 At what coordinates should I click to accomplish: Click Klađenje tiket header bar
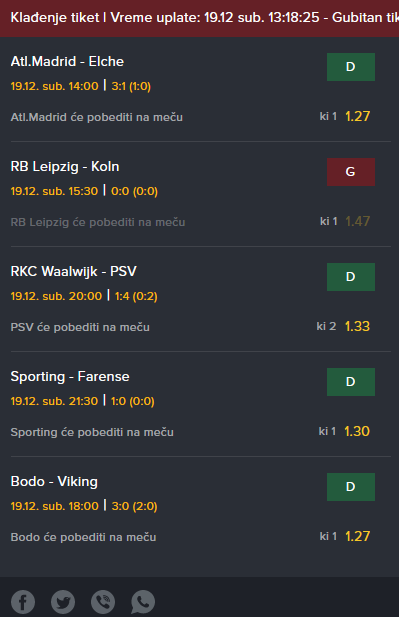click(x=200, y=18)
